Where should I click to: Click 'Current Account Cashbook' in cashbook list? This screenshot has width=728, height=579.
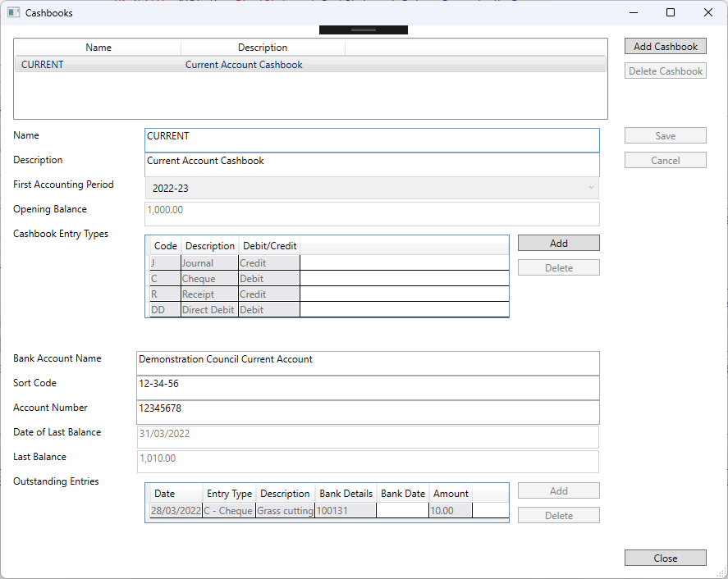click(244, 65)
